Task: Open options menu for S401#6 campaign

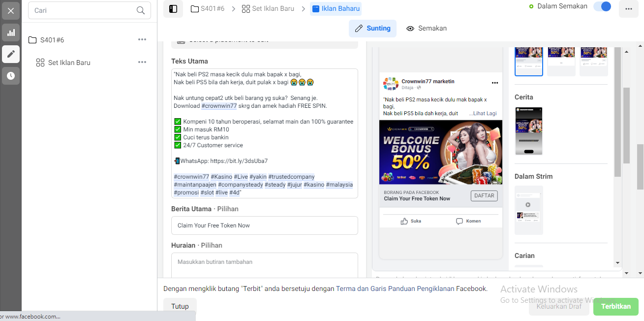Action: coord(142,40)
